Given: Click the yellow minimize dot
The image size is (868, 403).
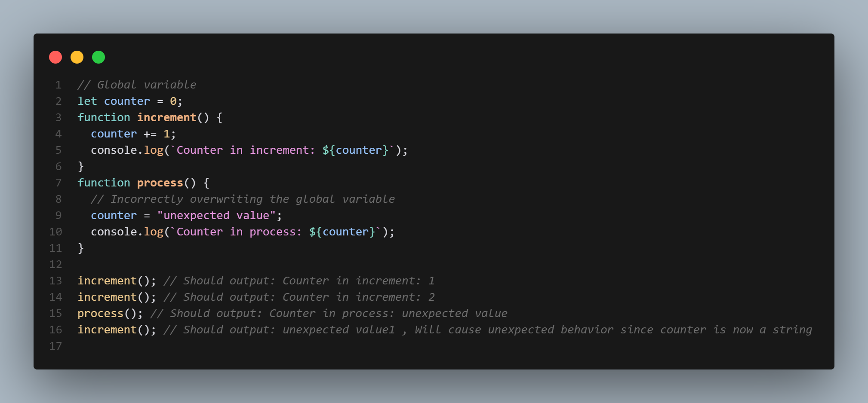Looking at the screenshot, I should pyautogui.click(x=77, y=57).
